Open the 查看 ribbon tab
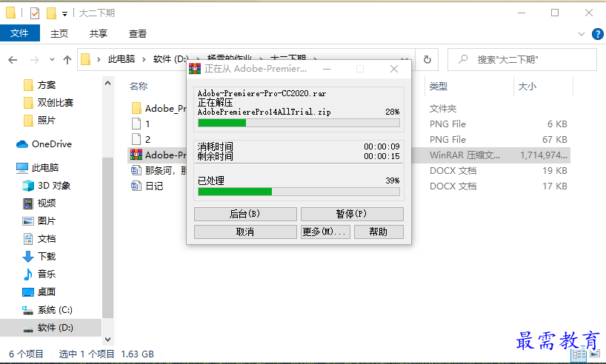 coord(138,34)
